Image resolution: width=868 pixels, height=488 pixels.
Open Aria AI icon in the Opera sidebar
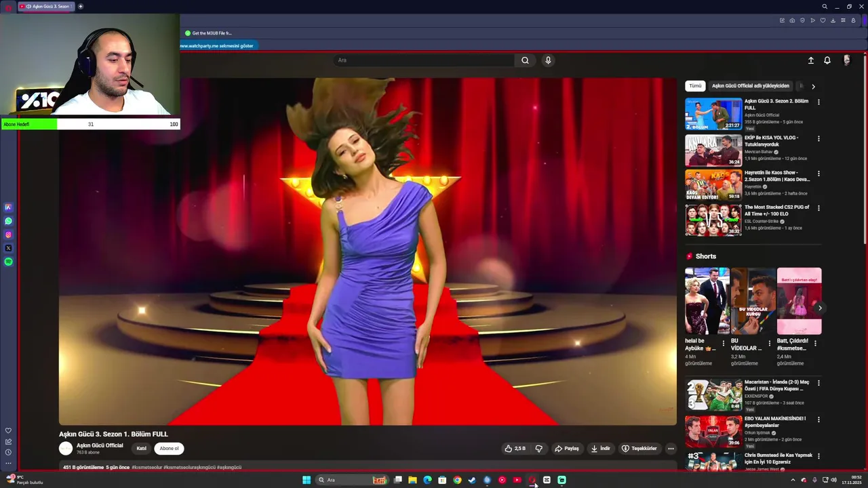click(8, 207)
